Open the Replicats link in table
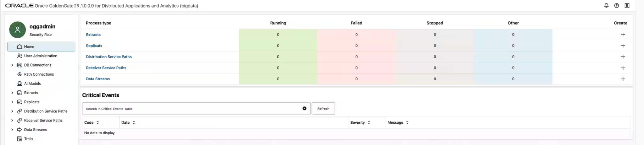Viewport: 644px width, 145px height. tap(94, 46)
